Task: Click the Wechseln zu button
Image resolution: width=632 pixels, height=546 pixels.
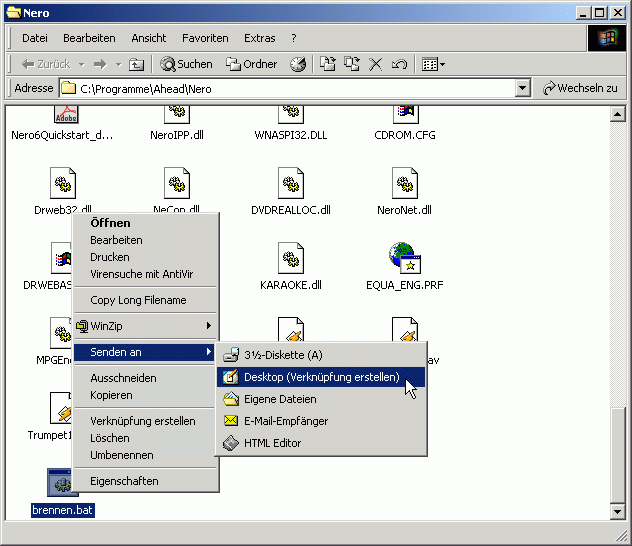Action: 580,88
